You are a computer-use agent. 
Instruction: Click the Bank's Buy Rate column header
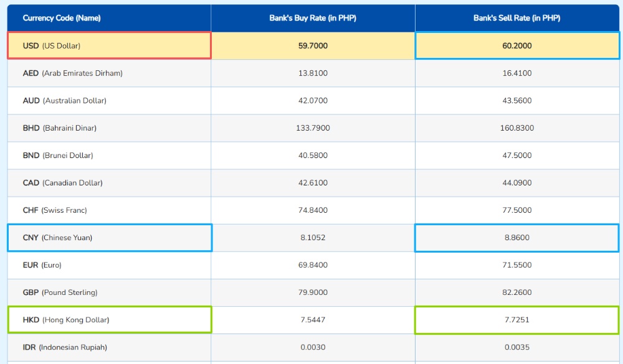pos(313,18)
